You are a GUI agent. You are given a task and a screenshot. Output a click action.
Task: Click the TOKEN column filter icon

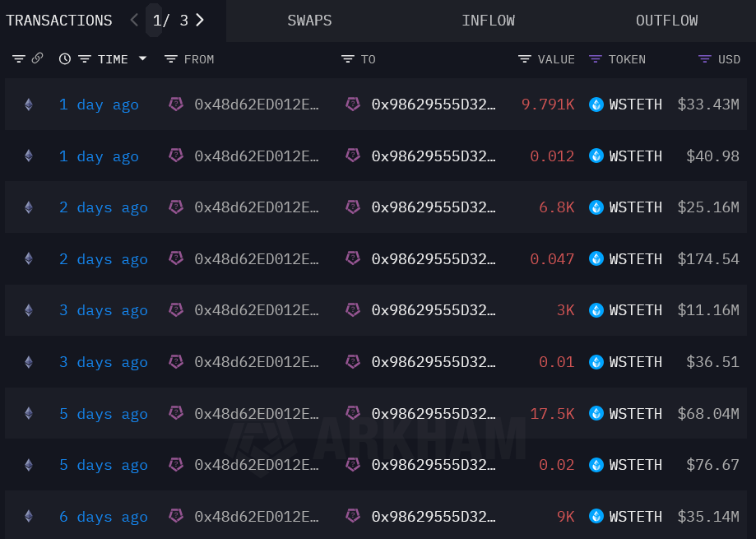point(594,58)
